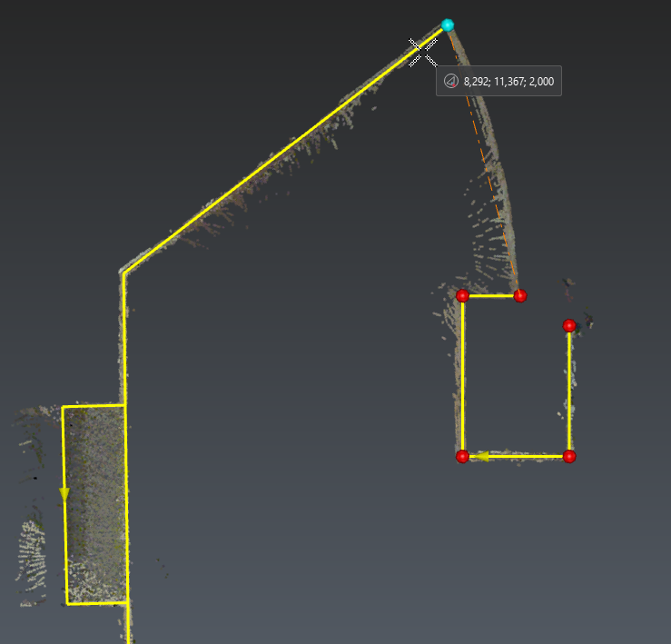Screen dimensions: 671x644
Task: Click the cyan vertex at the polyline's top
Action: tap(447, 25)
